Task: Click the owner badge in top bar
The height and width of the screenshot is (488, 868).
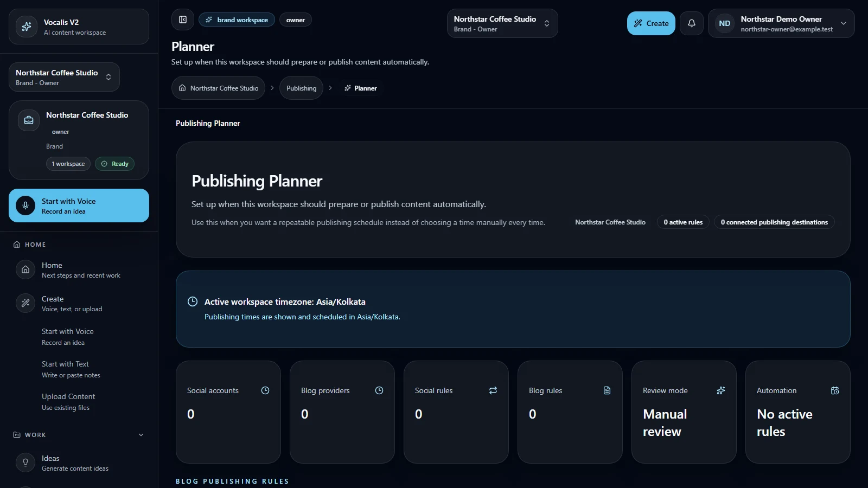Action: (x=296, y=20)
